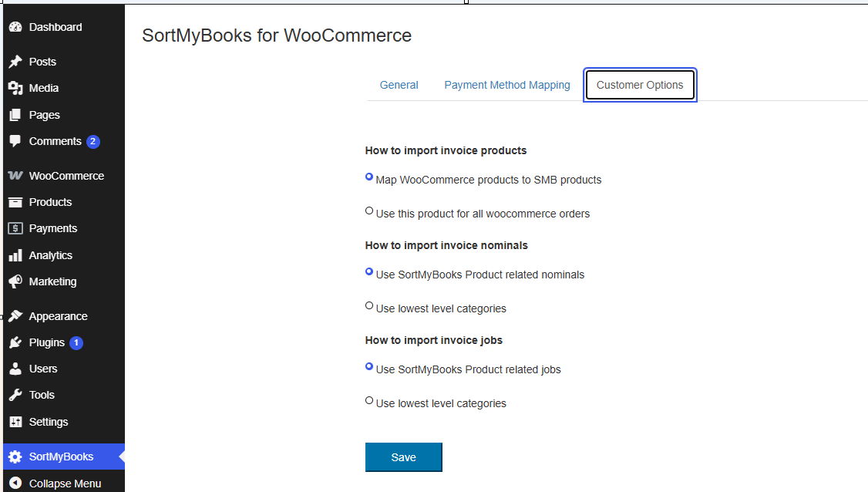Open the Comments menu item

pyautogui.click(x=56, y=141)
